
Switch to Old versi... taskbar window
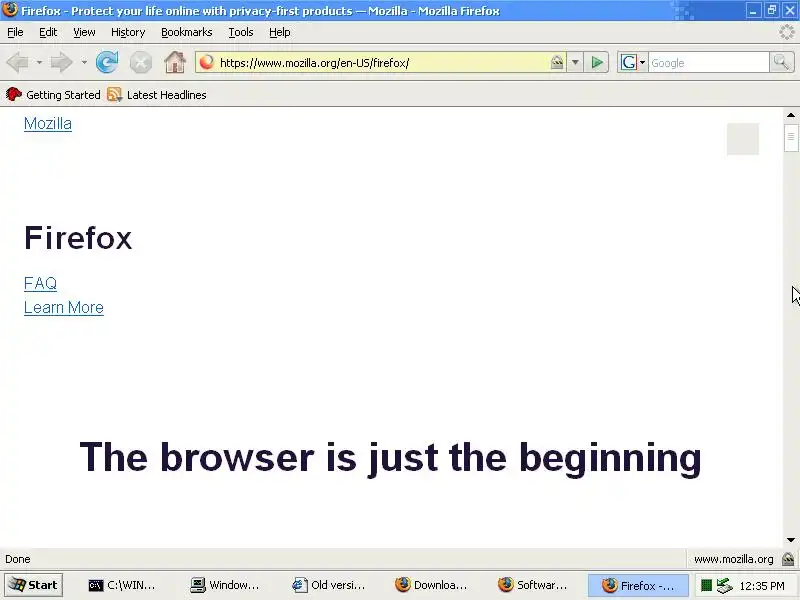329,585
